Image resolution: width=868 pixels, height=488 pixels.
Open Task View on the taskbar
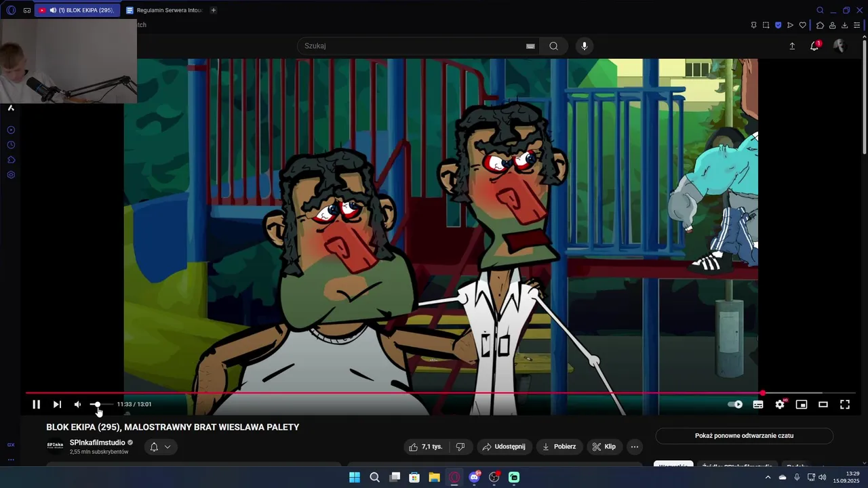pos(395,477)
